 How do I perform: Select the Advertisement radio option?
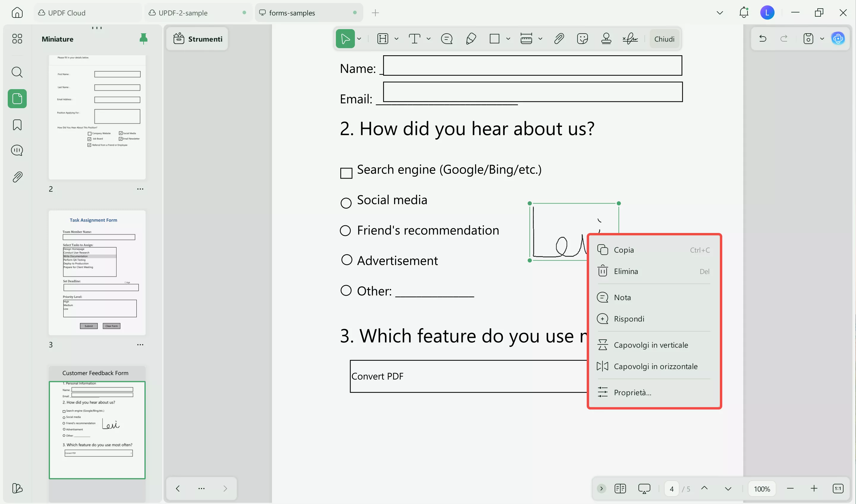[x=347, y=260]
